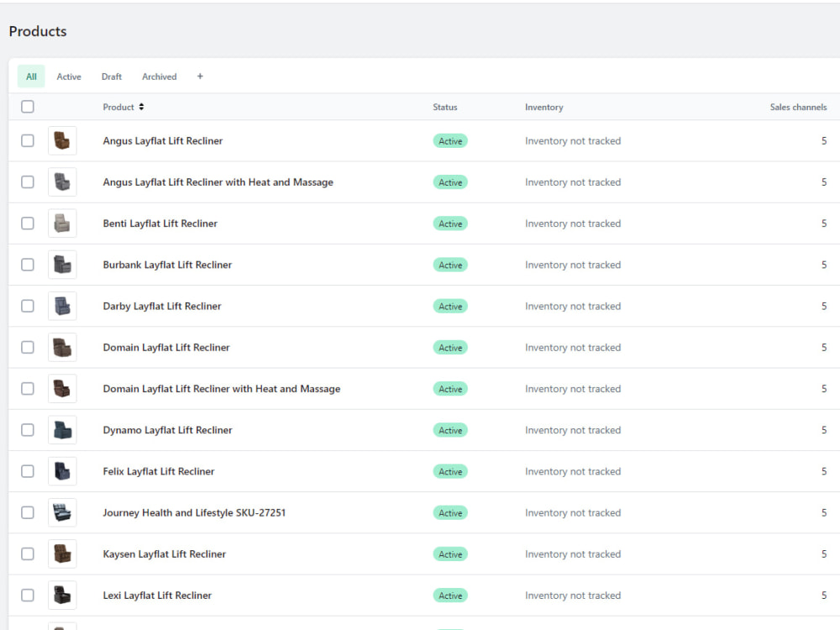The width and height of the screenshot is (840, 630).
Task: Check Domain Recliner with Heat and Massage box
Action: tap(28, 389)
